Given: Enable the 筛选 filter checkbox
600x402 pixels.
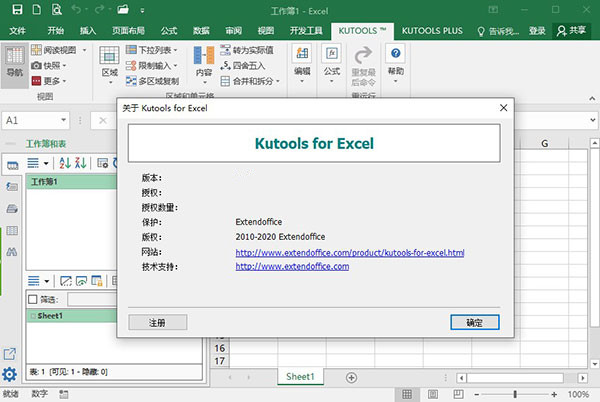Looking at the screenshot, I should click(x=34, y=299).
